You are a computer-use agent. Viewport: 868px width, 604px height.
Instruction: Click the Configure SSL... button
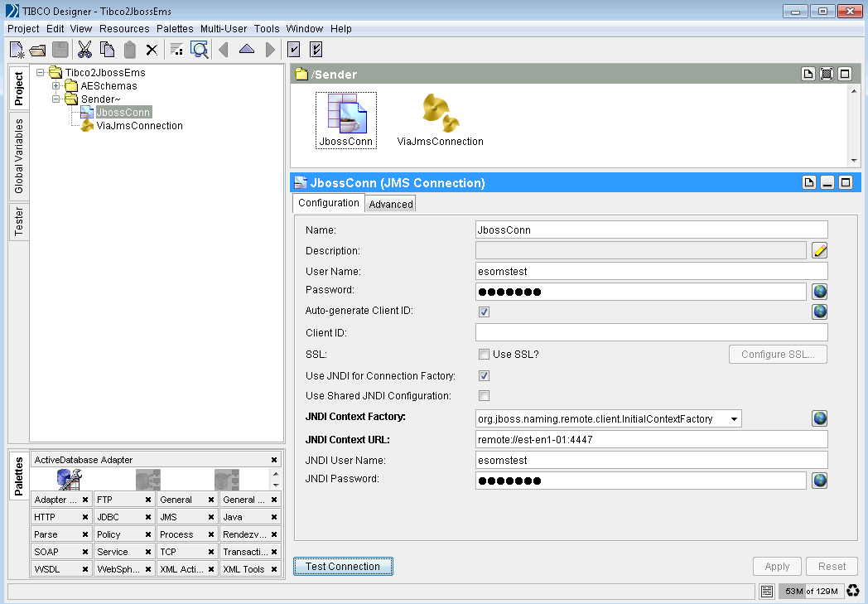tap(778, 355)
